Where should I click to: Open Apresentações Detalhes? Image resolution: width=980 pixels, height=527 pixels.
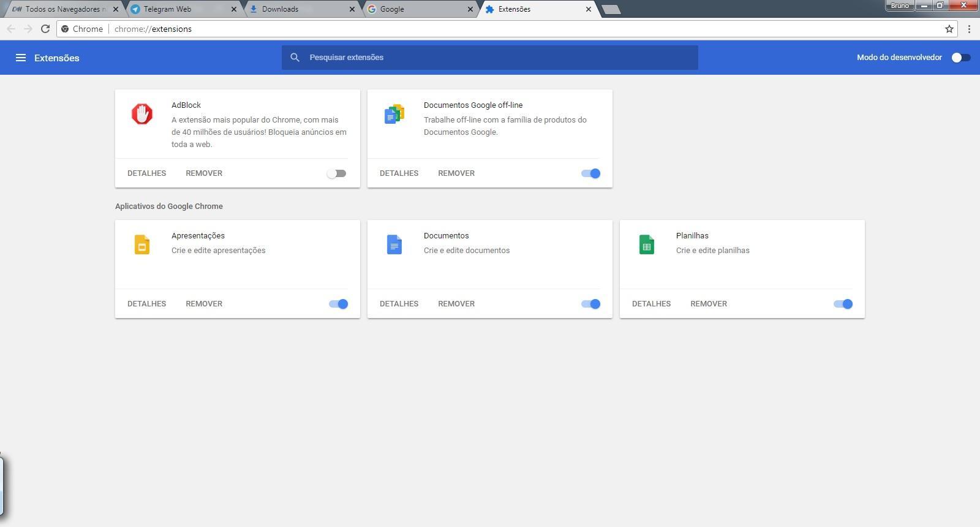pyautogui.click(x=147, y=304)
